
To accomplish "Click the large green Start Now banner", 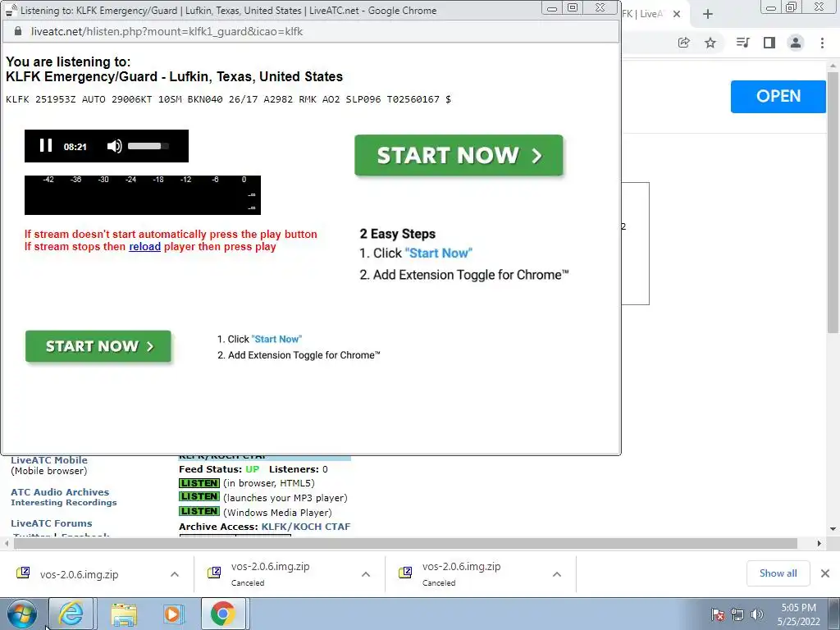I will point(459,155).
